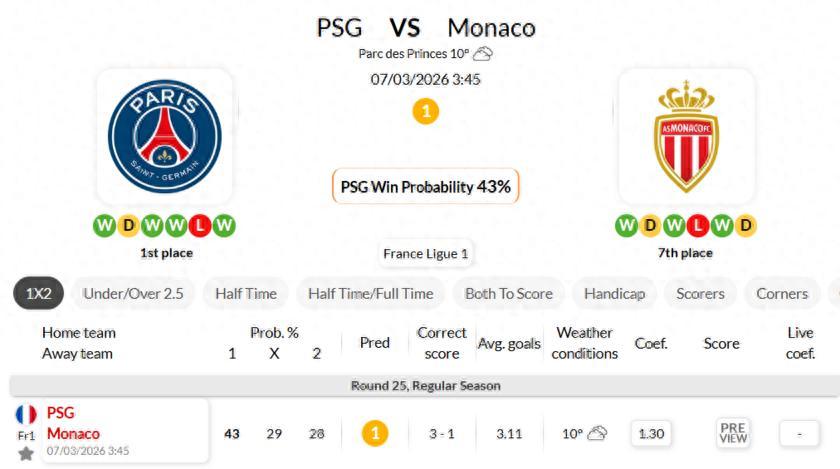
Task: Click the weather cloud icon near Parc des Princes
Action: (x=483, y=54)
